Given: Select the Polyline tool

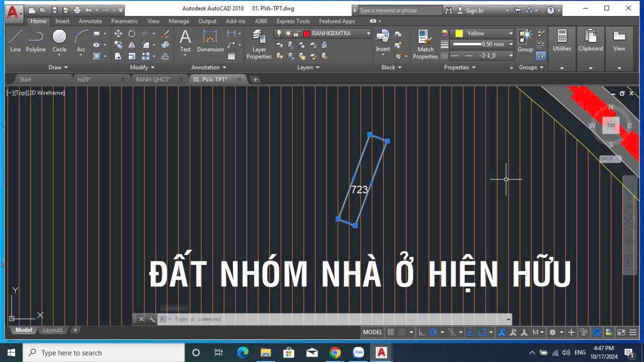Looking at the screenshot, I should click(36, 40).
